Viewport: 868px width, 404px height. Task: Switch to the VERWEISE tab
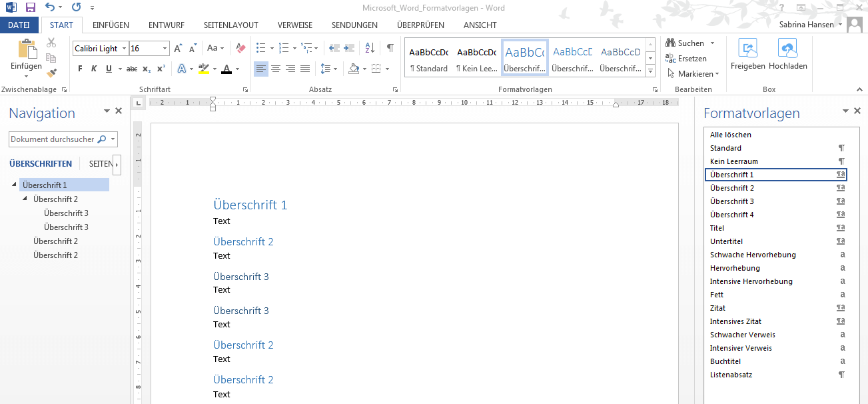[294, 25]
